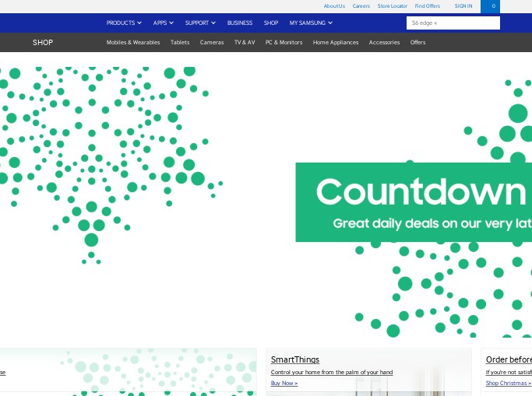Select the Home Appliances category

point(336,42)
